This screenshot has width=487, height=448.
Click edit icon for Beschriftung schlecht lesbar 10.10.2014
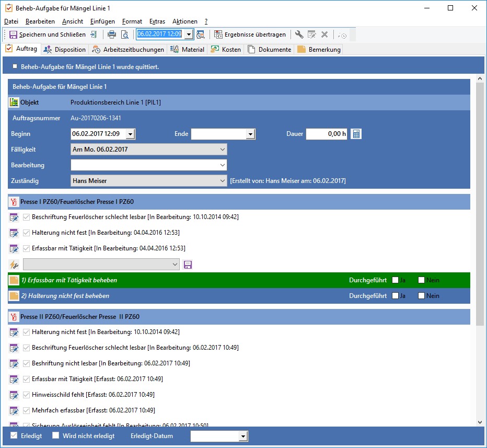(x=14, y=217)
